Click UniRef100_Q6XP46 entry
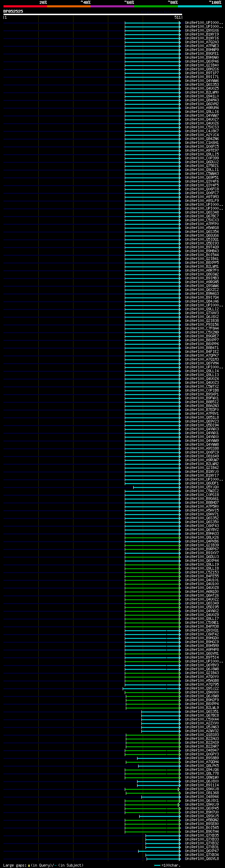The image size is (225, 868). click(202, 62)
